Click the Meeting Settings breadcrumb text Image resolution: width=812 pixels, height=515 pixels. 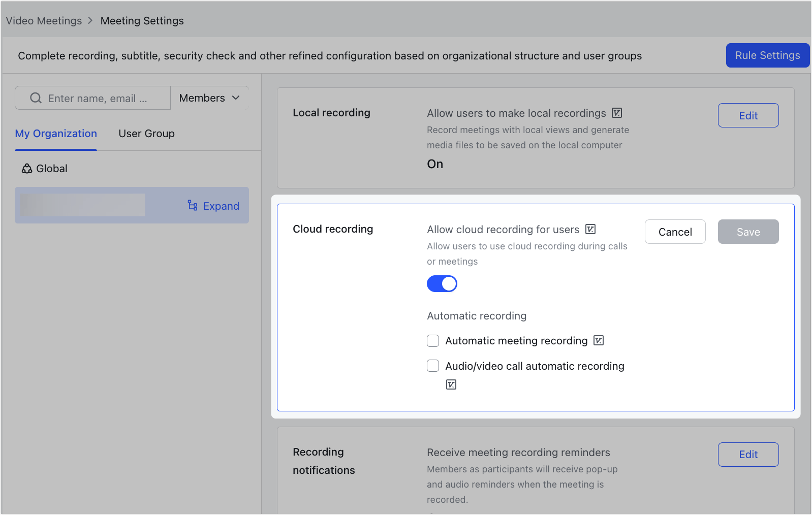142,21
